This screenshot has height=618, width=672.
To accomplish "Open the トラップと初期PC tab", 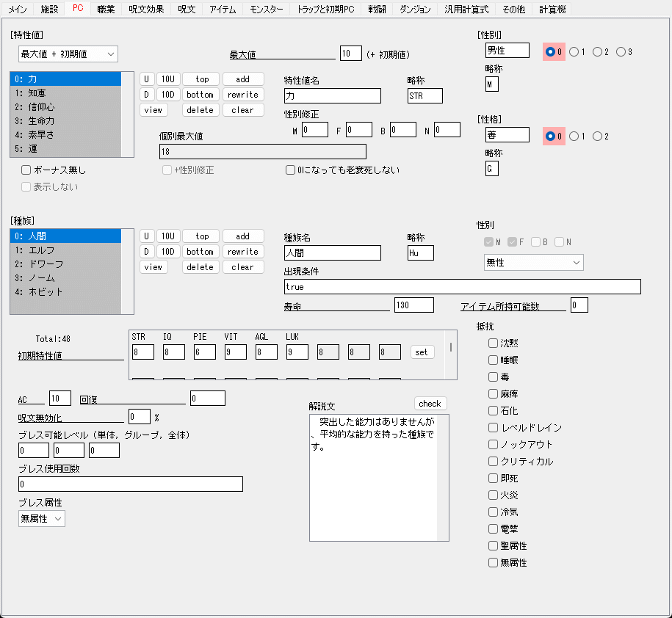I will point(325,9).
